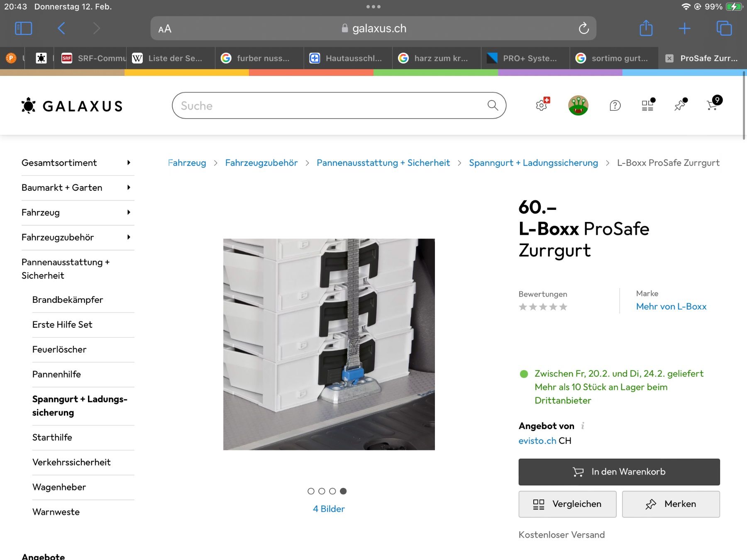Open the Pannenhilfe category
747x560 pixels.
(56, 374)
